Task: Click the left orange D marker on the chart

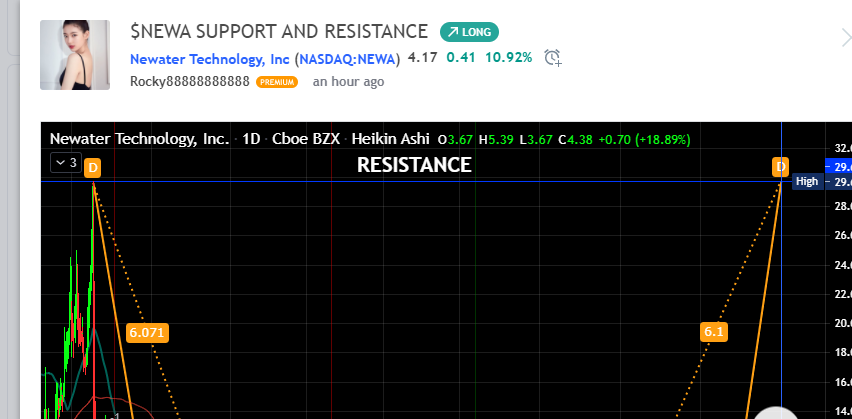Action: [93, 168]
